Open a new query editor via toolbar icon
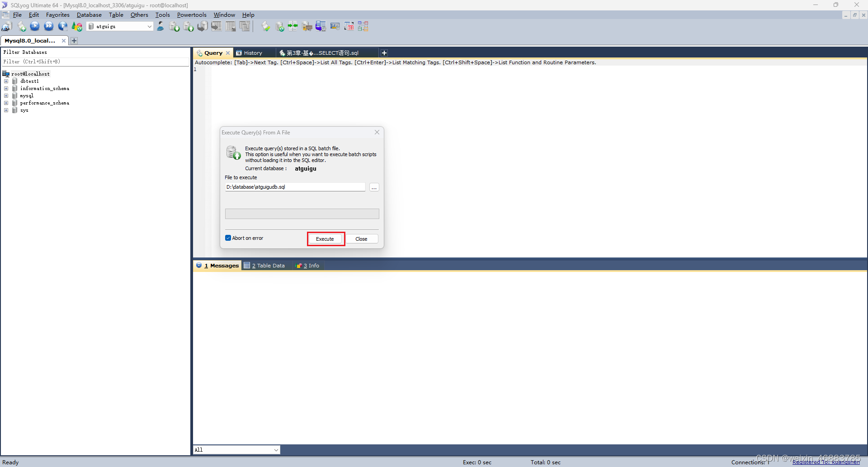 click(21, 26)
